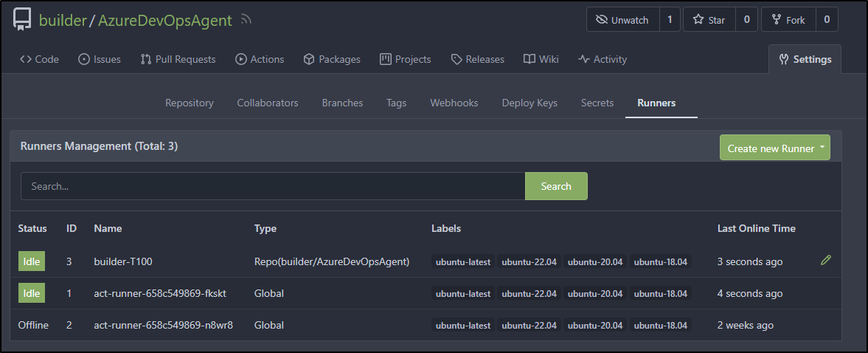Open Tags settings
Image resolution: width=868 pixels, height=353 pixels.
point(396,103)
